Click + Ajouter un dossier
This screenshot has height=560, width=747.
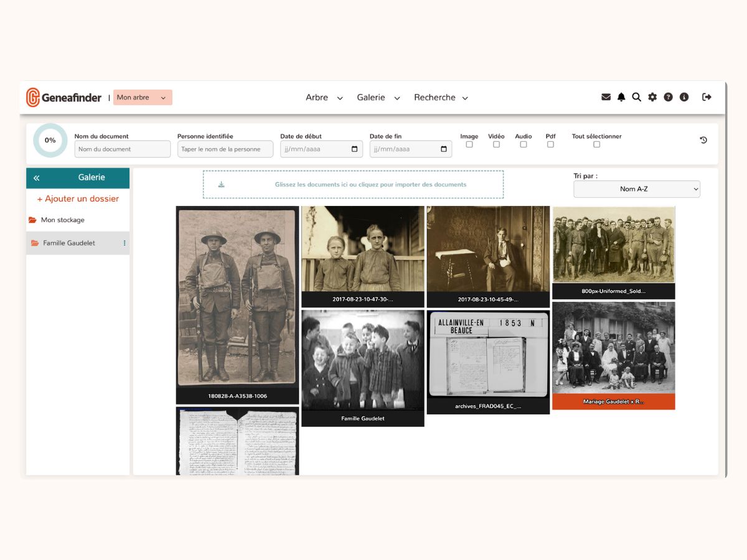[x=77, y=198]
